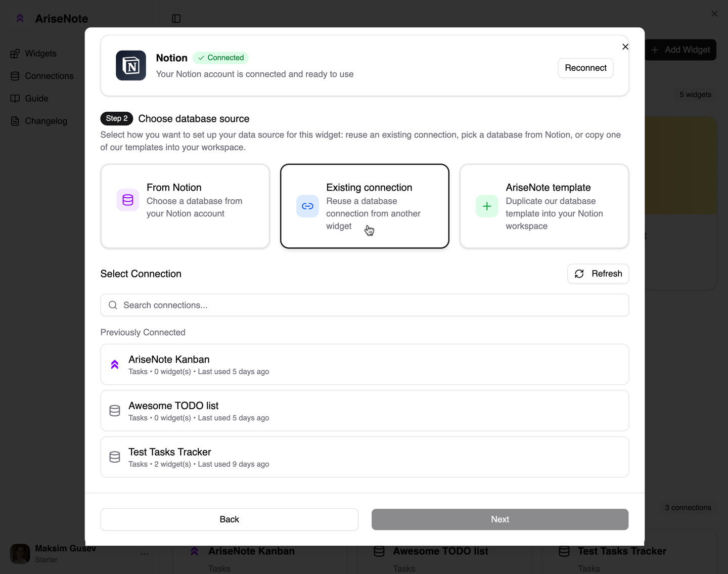Select the From Notion source option
728x574 pixels.
coord(185,206)
